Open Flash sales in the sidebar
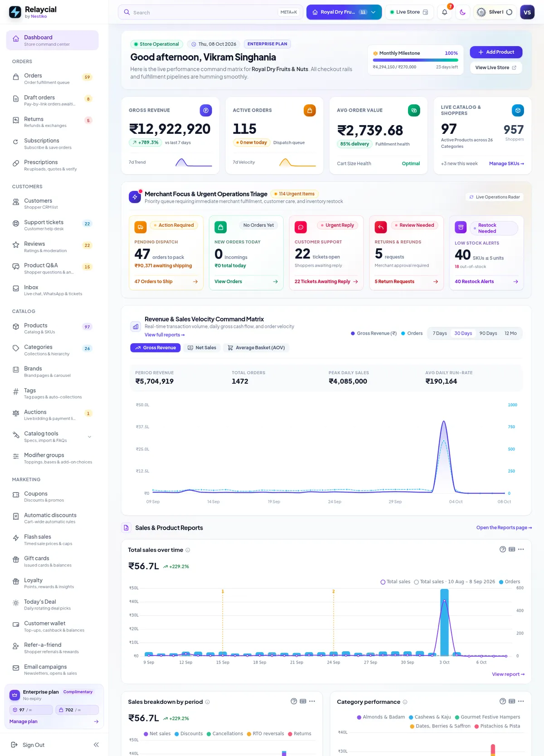 pos(52,540)
